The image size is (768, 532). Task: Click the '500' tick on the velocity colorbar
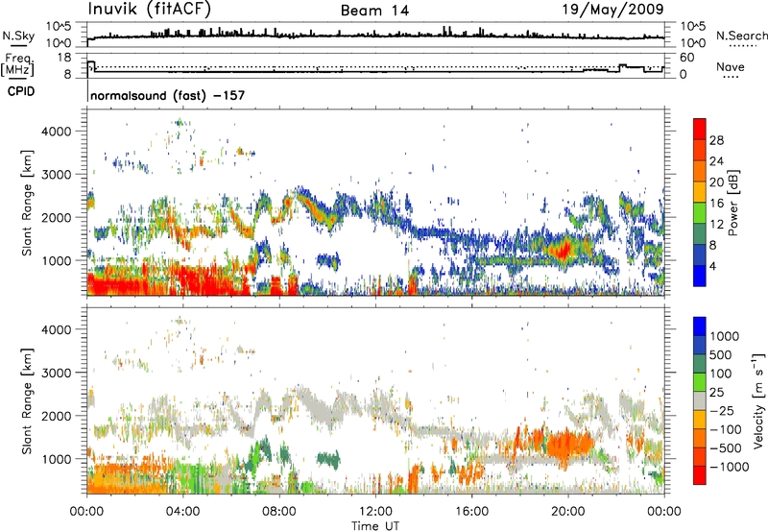[x=721, y=355]
